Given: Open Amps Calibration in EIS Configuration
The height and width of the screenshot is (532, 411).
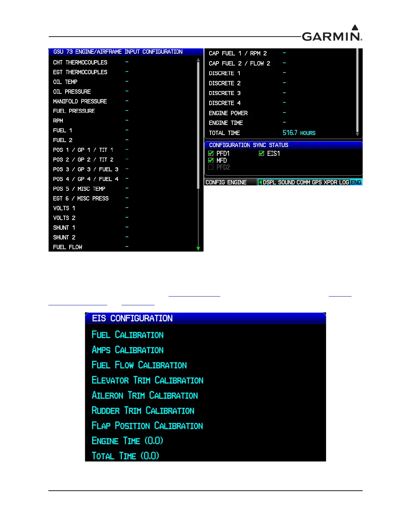Looking at the screenshot, I should coord(128,350).
